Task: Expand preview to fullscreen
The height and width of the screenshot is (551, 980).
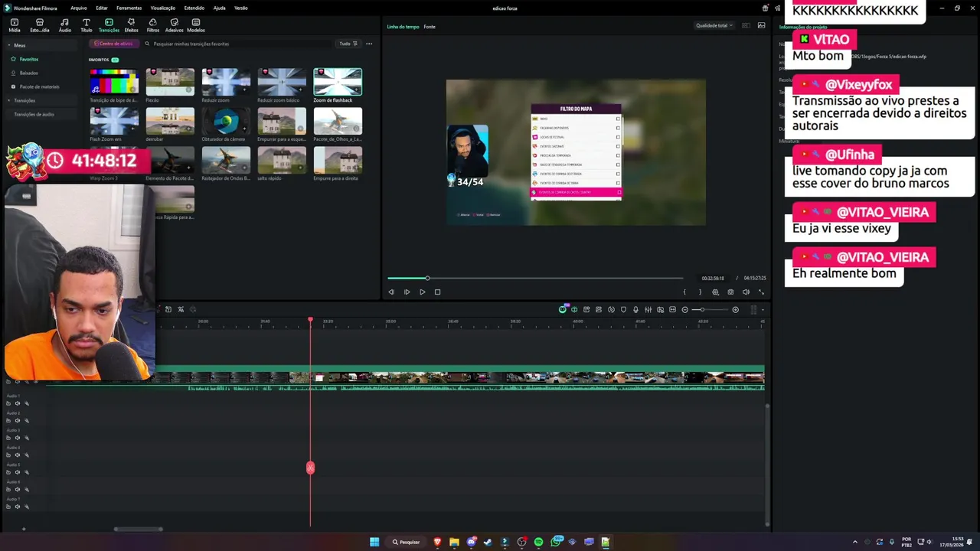Action: (x=761, y=292)
